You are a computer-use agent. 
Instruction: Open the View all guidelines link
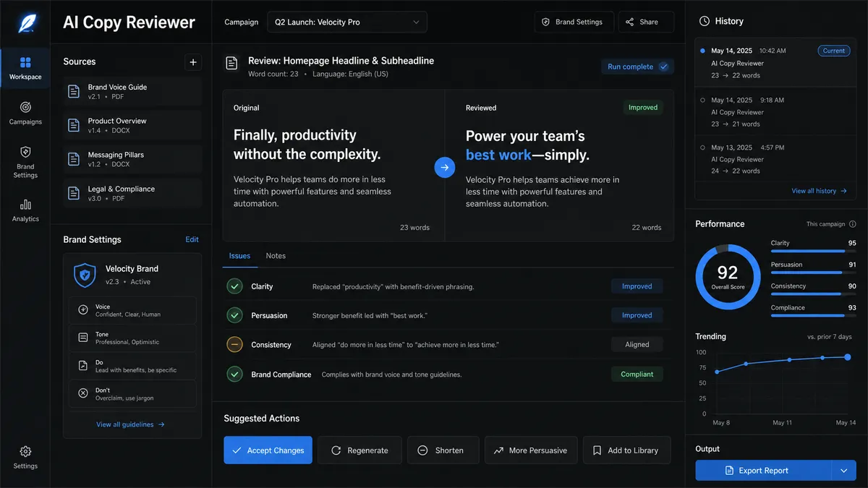[x=130, y=424]
